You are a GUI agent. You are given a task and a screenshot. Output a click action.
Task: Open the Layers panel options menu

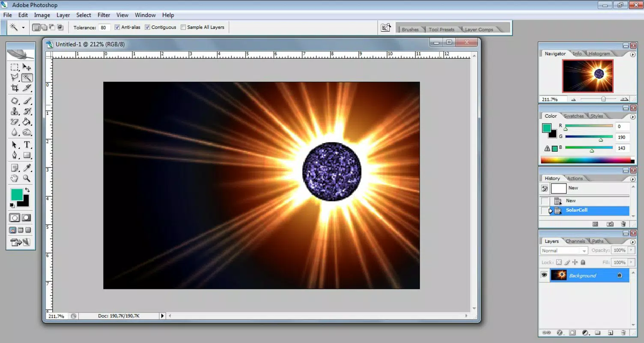point(633,242)
